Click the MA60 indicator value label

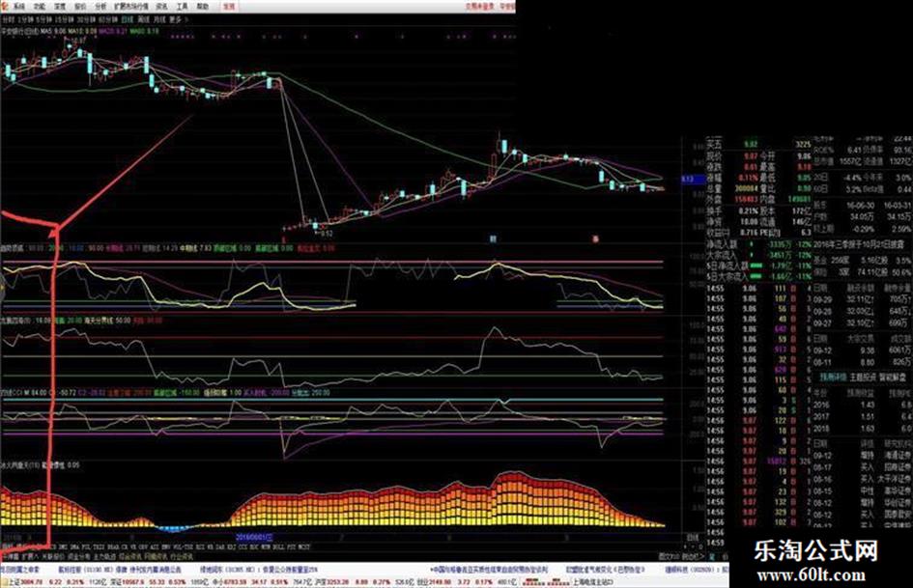(x=145, y=31)
